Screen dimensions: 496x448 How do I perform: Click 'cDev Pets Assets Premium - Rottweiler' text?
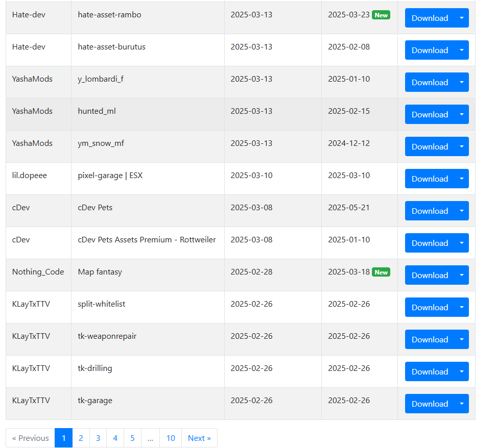pyautogui.click(x=147, y=240)
